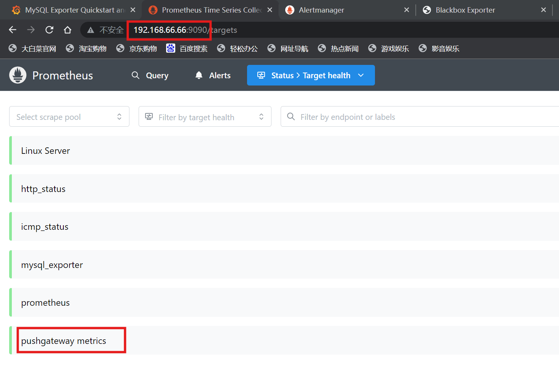This screenshot has width=559, height=392.
Task: Open the 淘宝购物 bookmark
Action: pyautogui.click(x=86, y=48)
